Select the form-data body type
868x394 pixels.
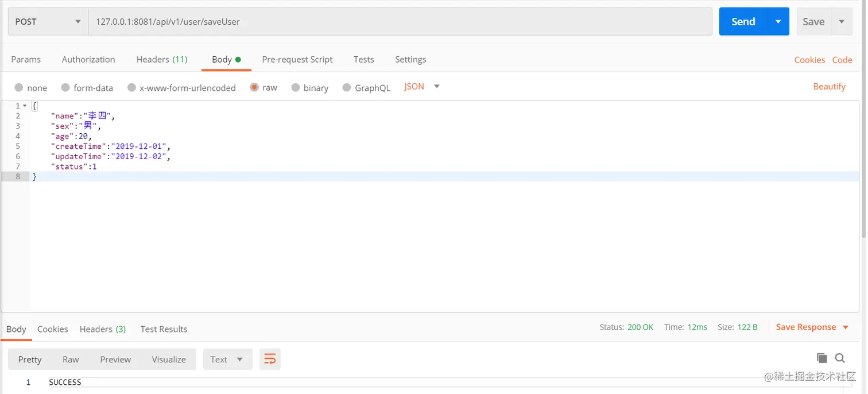[87, 88]
